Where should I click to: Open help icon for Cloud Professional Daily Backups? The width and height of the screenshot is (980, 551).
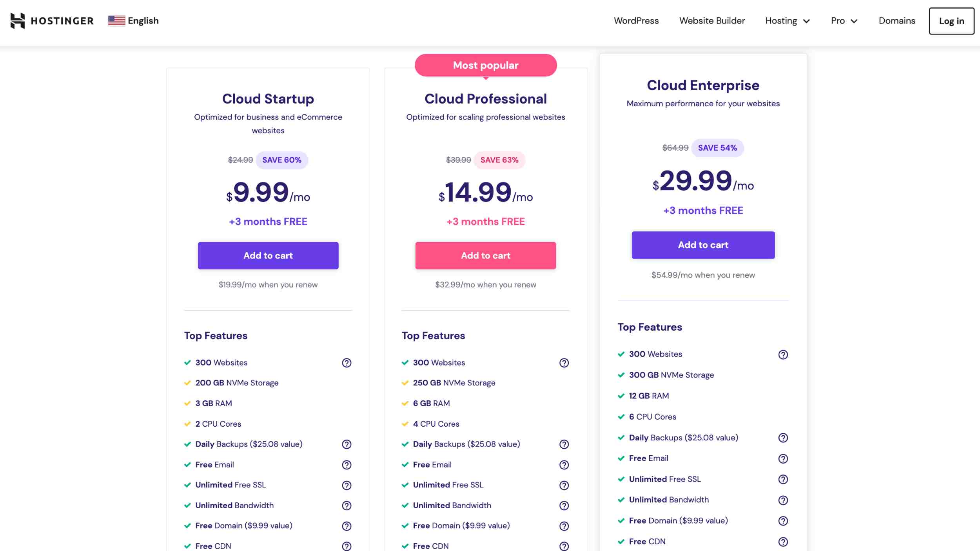click(564, 444)
